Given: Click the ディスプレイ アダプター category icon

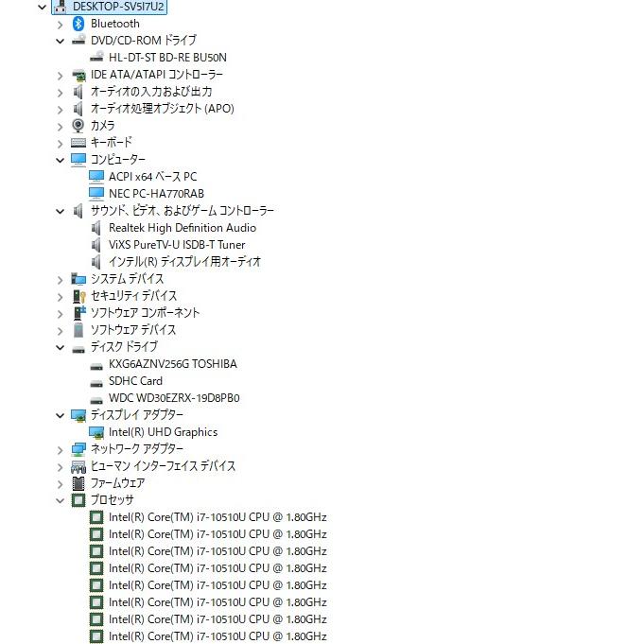Looking at the screenshot, I should coord(78,415).
